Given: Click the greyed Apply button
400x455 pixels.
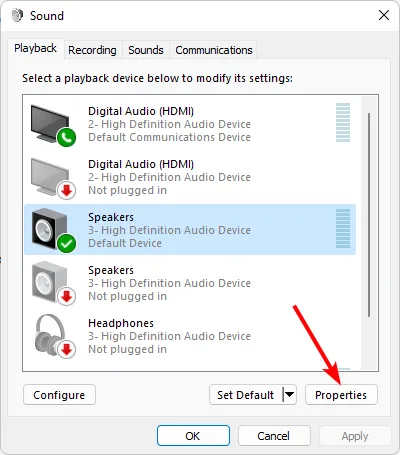Looking at the screenshot, I should click(355, 436).
